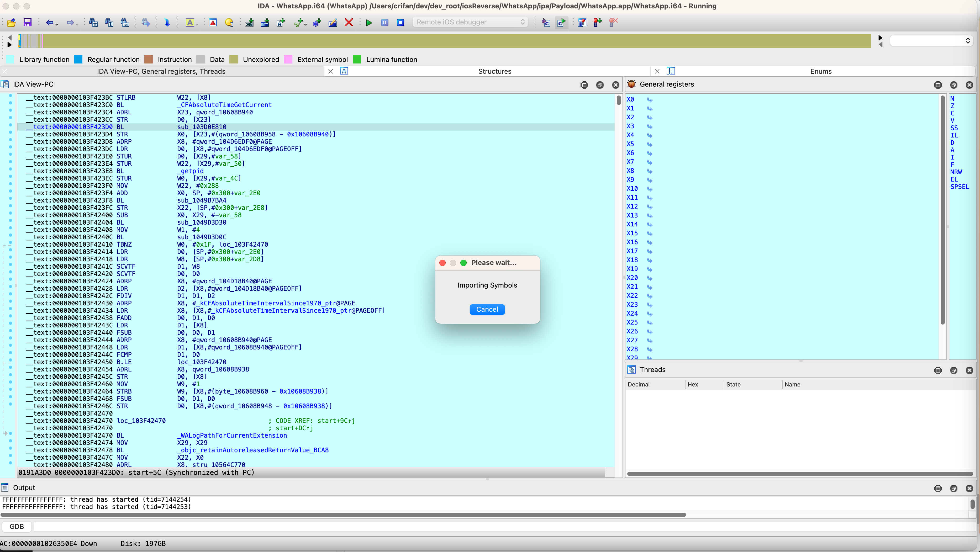Image resolution: width=980 pixels, height=552 pixels.
Task: Click the Lumina function green color swatch
Action: point(357,59)
